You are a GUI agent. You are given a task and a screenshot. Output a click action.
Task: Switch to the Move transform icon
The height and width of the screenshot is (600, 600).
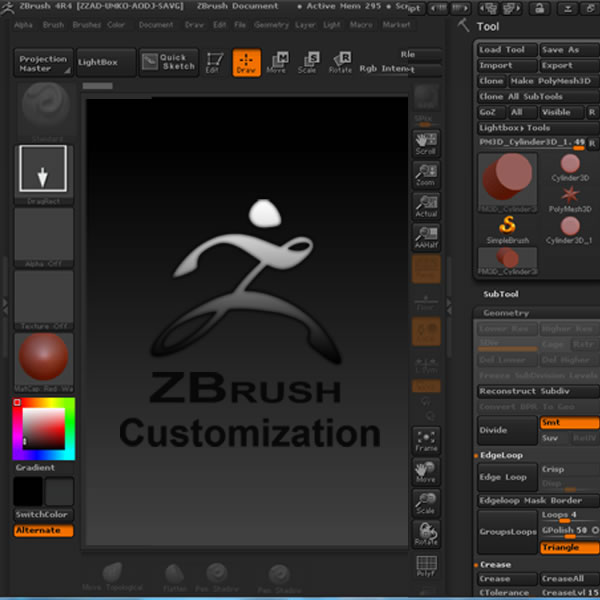pos(278,63)
